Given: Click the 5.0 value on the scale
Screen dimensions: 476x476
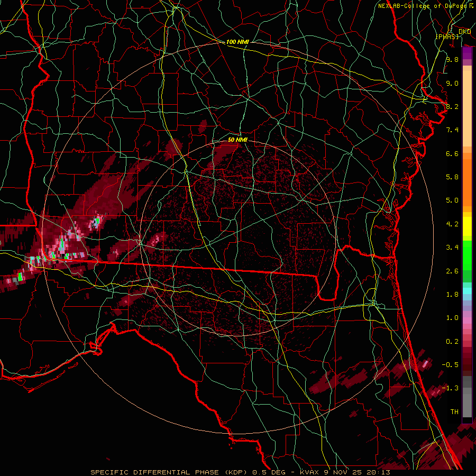Looking at the screenshot, I should tap(452, 200).
